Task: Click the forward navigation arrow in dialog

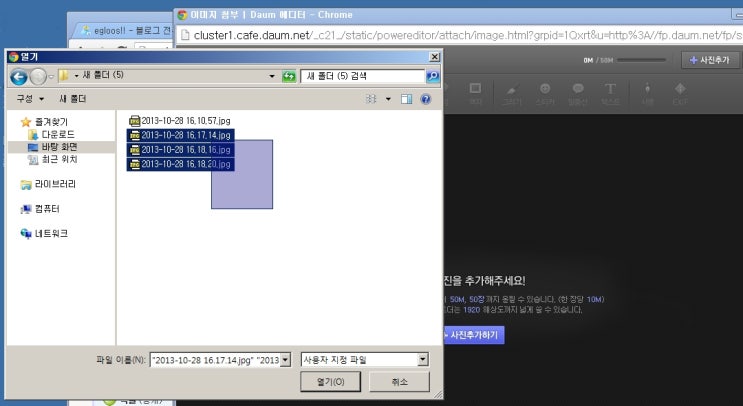Action: [37, 77]
